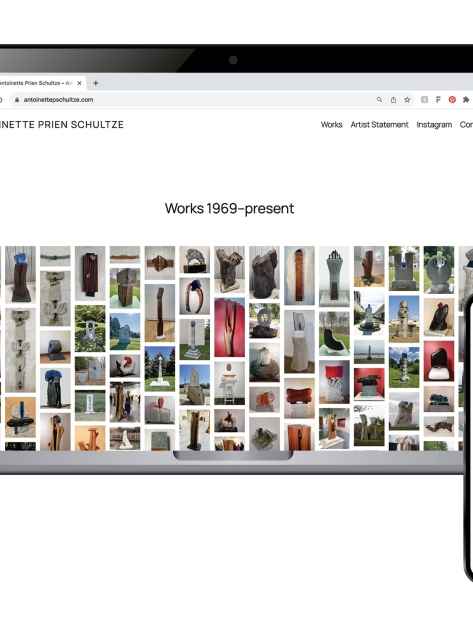Close the Antoinette Prien Schultze browser tab
Viewport: 473px width, 630px height.
pos(79,83)
